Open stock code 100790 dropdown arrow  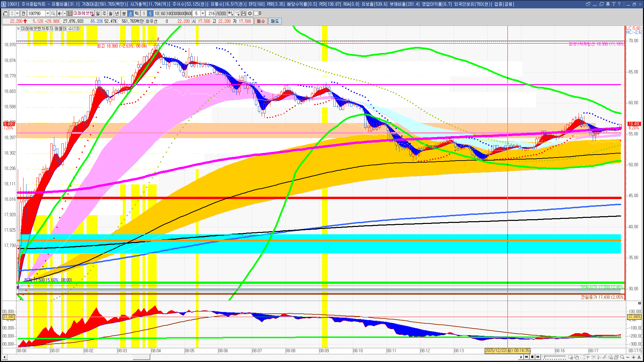tap(48, 13)
